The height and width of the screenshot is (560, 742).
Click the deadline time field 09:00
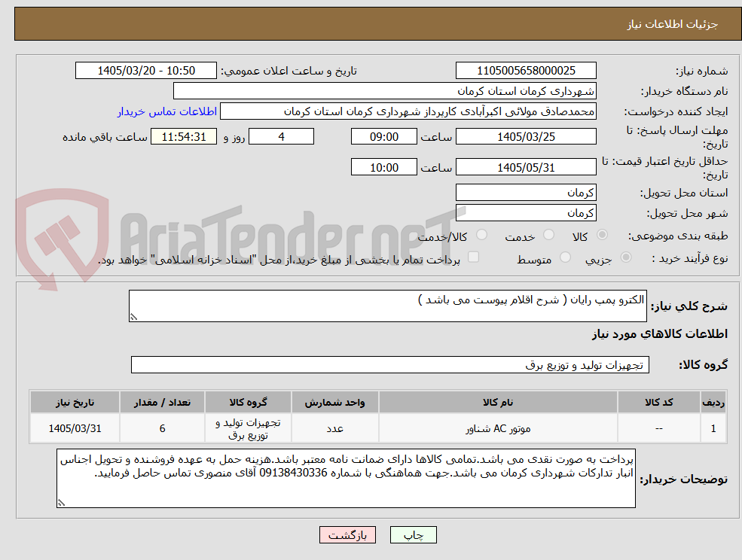(383, 137)
